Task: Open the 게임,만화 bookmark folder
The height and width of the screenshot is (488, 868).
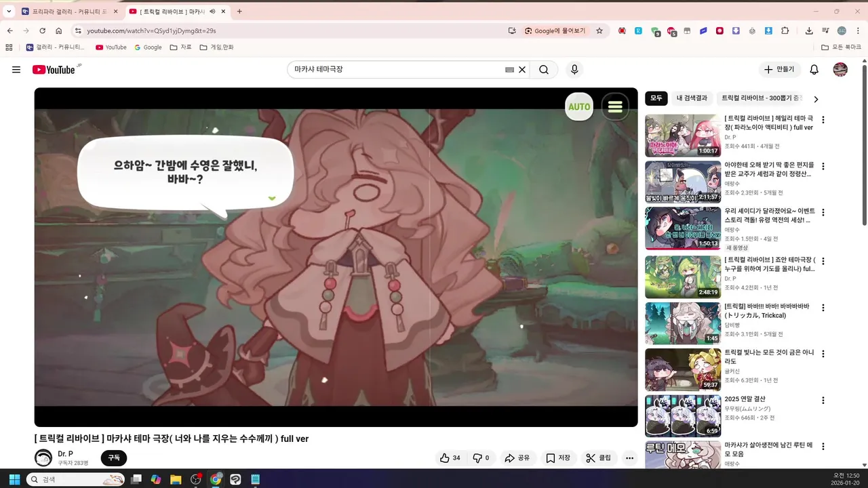Action: coord(216,47)
